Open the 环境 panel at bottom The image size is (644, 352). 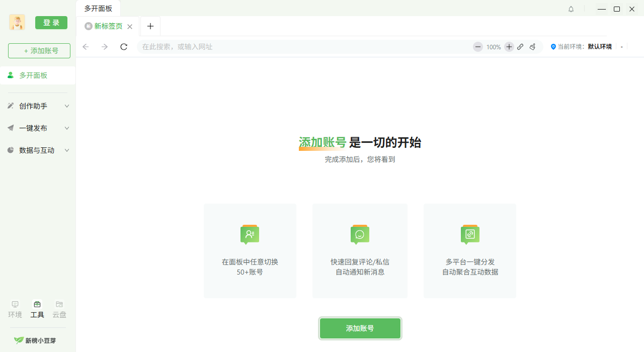[15, 310]
